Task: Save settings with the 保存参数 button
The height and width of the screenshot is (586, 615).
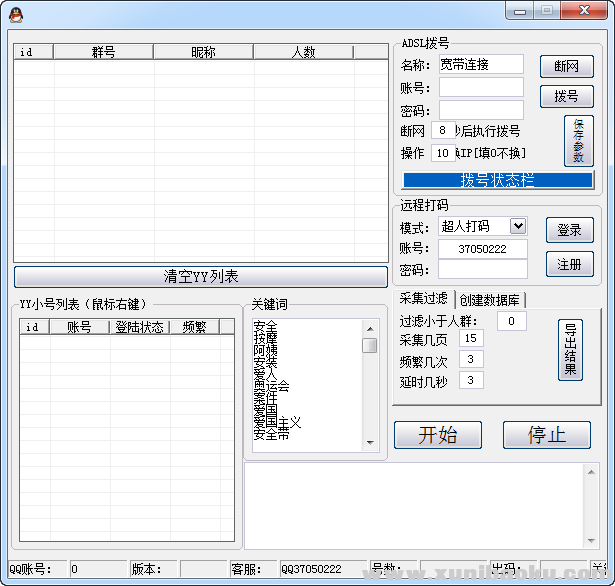Action: [578, 140]
